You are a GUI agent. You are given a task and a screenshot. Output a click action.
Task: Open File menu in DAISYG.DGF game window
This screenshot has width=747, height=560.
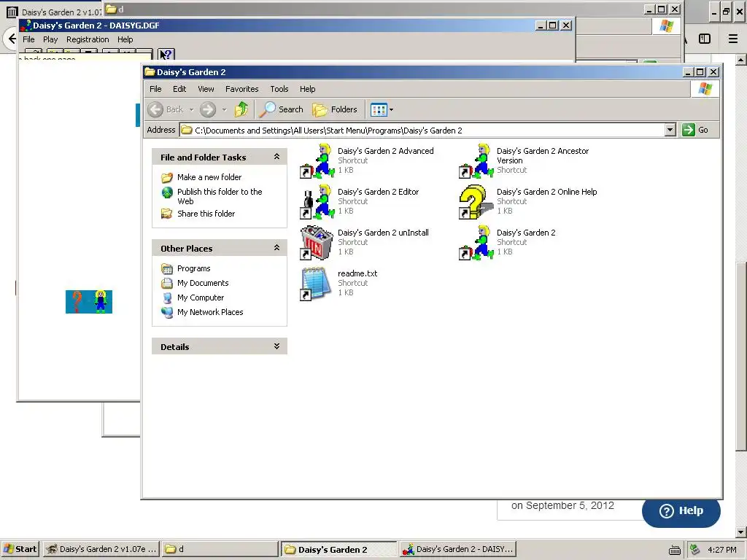28,39
